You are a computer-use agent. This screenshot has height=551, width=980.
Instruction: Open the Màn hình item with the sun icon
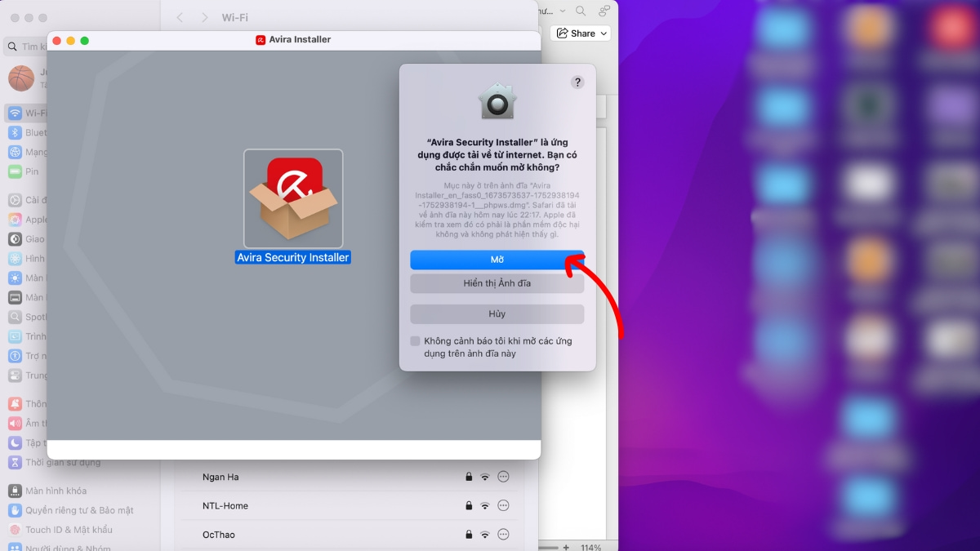click(x=25, y=278)
